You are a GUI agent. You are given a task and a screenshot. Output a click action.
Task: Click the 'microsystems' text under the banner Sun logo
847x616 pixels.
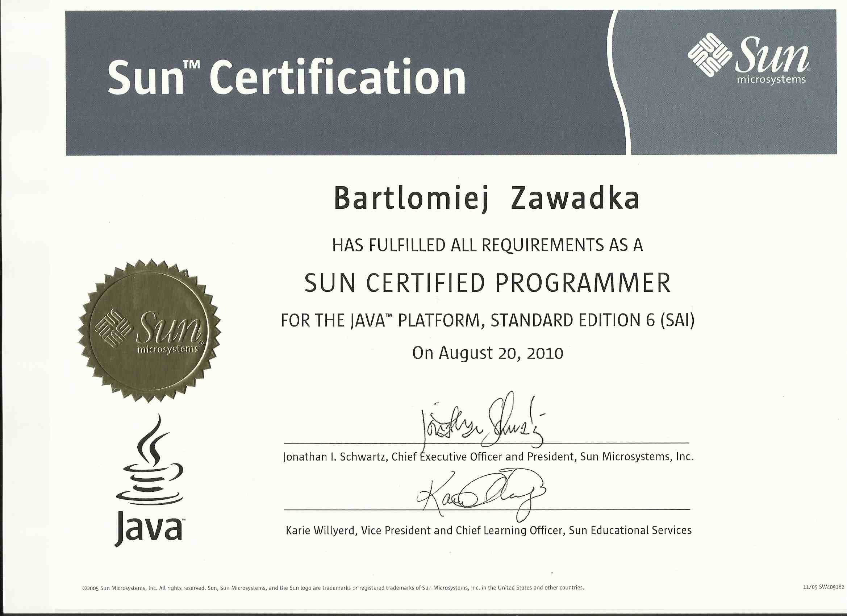tap(771, 80)
